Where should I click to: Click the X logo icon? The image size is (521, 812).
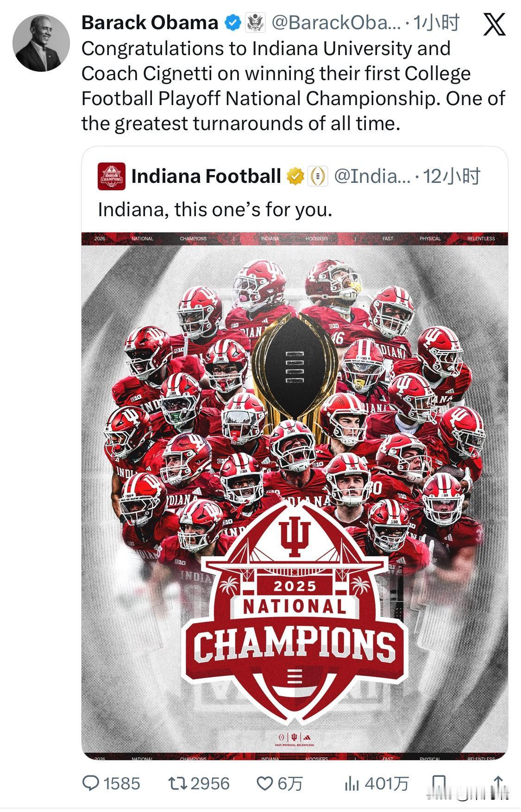(x=494, y=24)
